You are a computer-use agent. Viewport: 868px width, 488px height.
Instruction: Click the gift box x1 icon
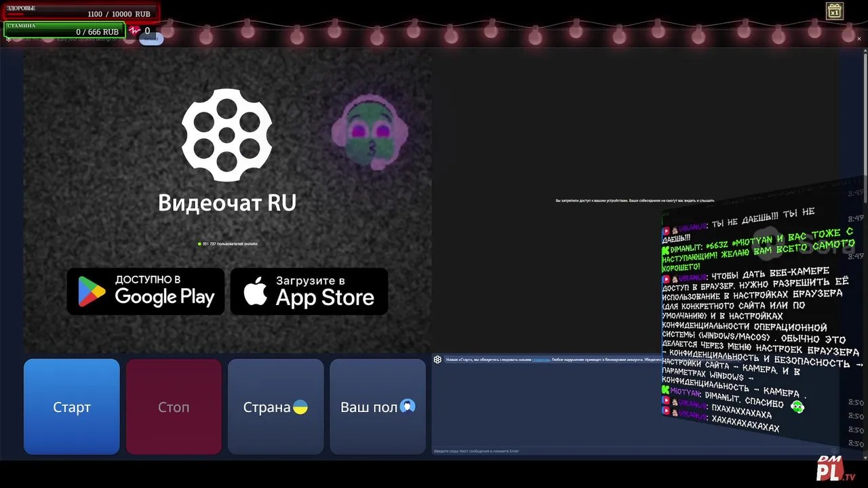835,11
